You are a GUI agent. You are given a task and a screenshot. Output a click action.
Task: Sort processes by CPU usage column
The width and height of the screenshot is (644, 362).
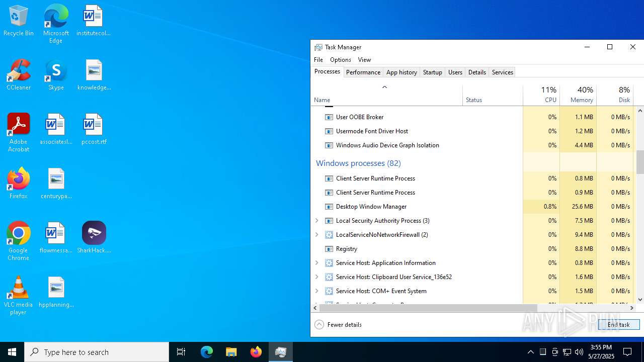coord(541,95)
